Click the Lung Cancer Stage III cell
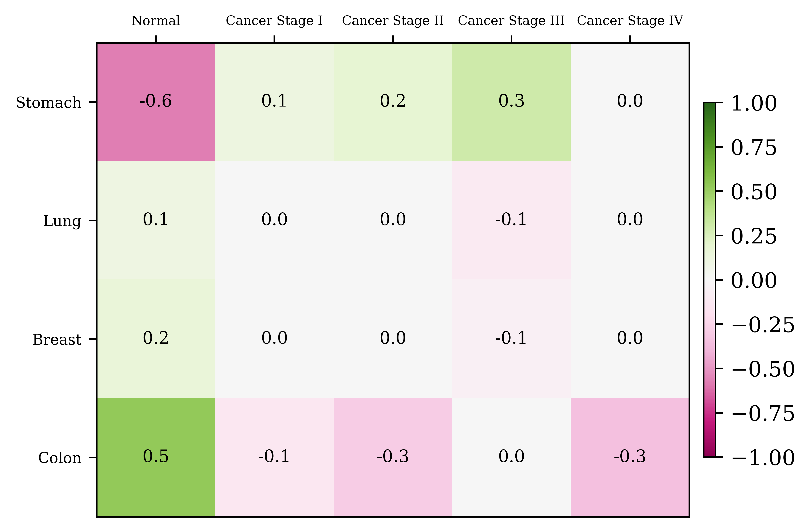This screenshot has height=532, width=811. (x=511, y=220)
